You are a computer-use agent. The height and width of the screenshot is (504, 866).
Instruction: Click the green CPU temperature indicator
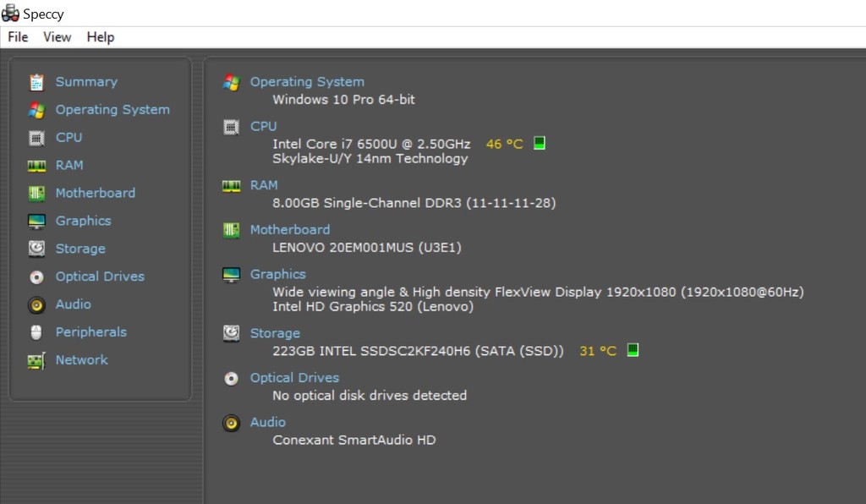pyautogui.click(x=540, y=143)
